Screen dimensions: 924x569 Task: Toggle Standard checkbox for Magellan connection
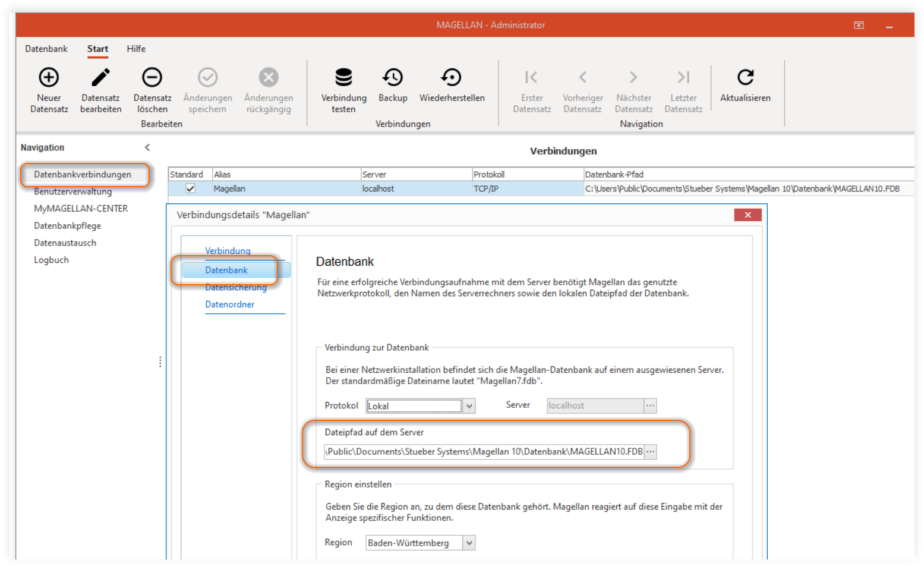190,188
